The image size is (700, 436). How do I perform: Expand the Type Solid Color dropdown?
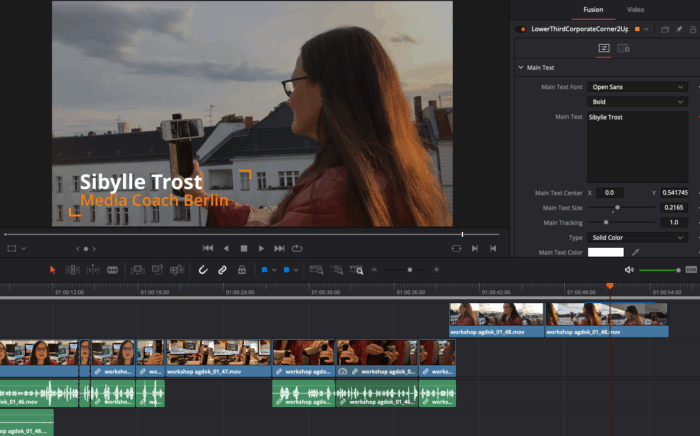coord(637,237)
